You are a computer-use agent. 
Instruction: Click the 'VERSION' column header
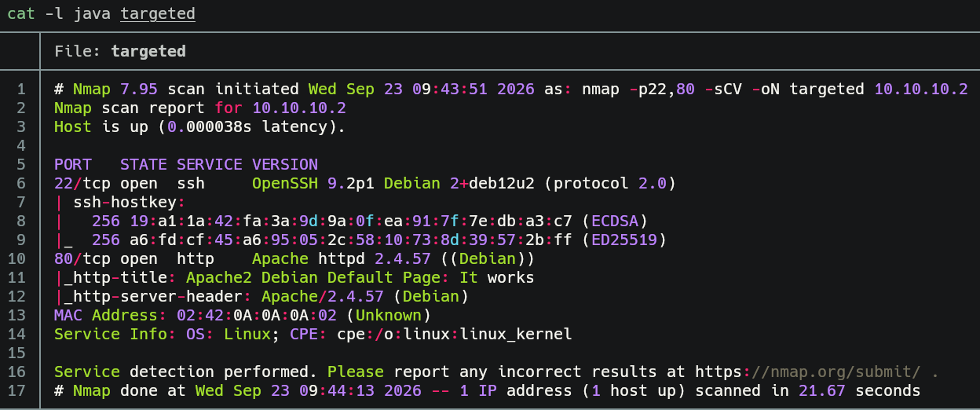(285, 164)
